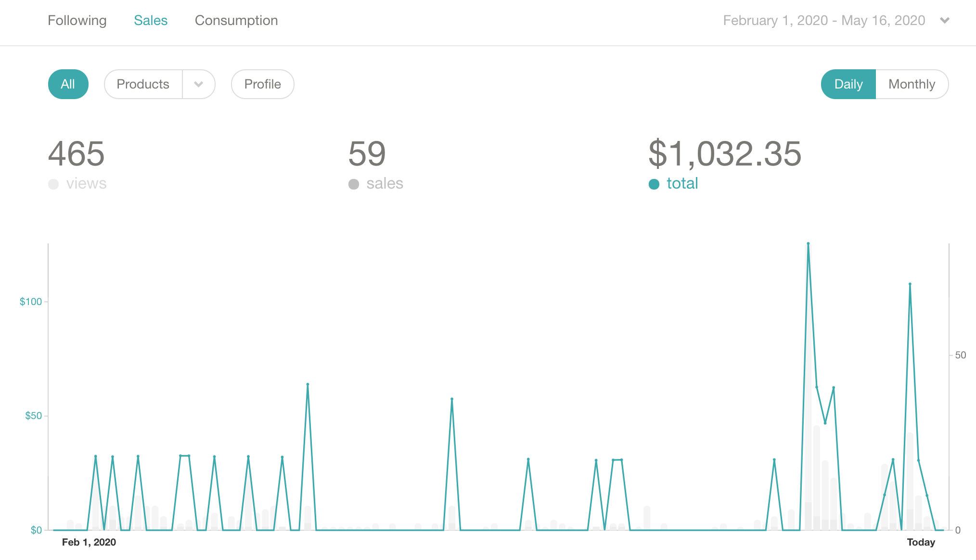Expand the Products dropdown chevron

pyautogui.click(x=199, y=84)
